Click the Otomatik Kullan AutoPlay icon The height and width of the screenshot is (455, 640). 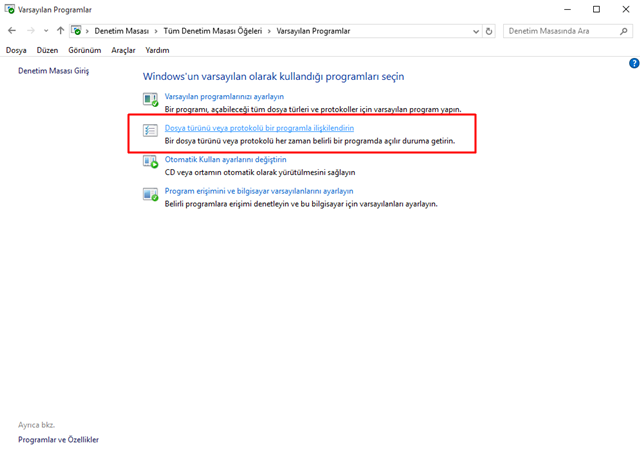[150, 162]
